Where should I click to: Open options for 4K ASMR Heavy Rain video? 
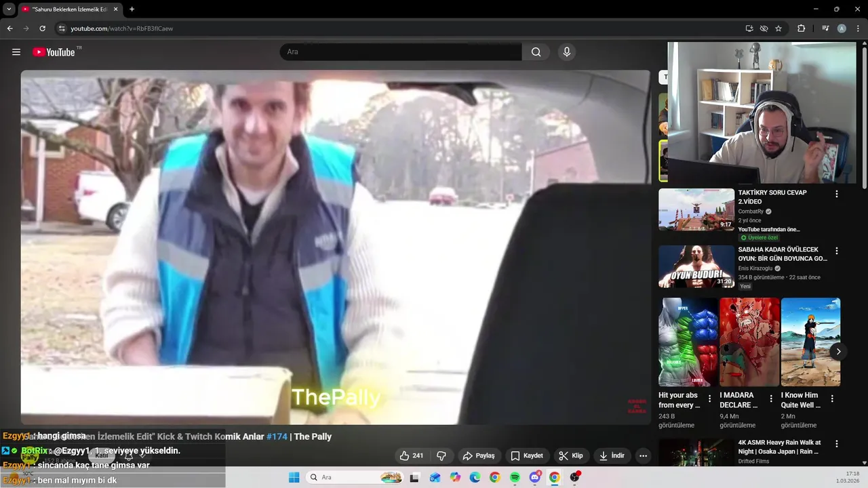pos(836,444)
